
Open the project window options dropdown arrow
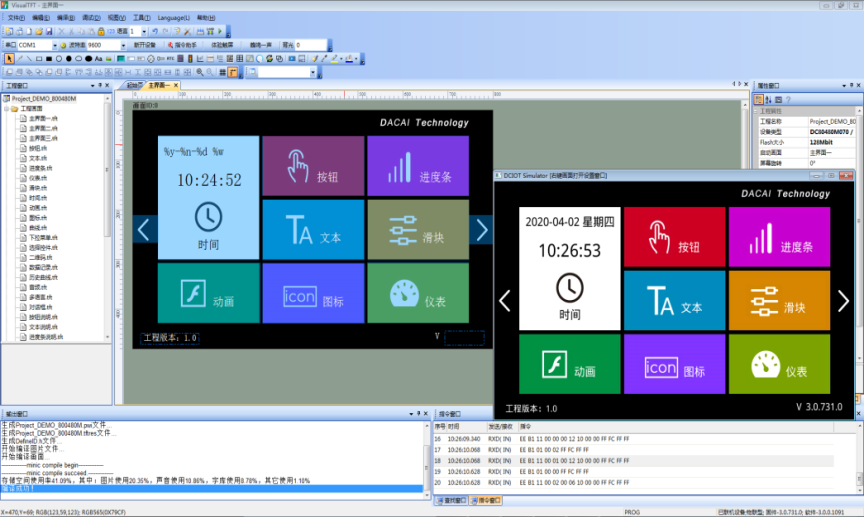93,85
